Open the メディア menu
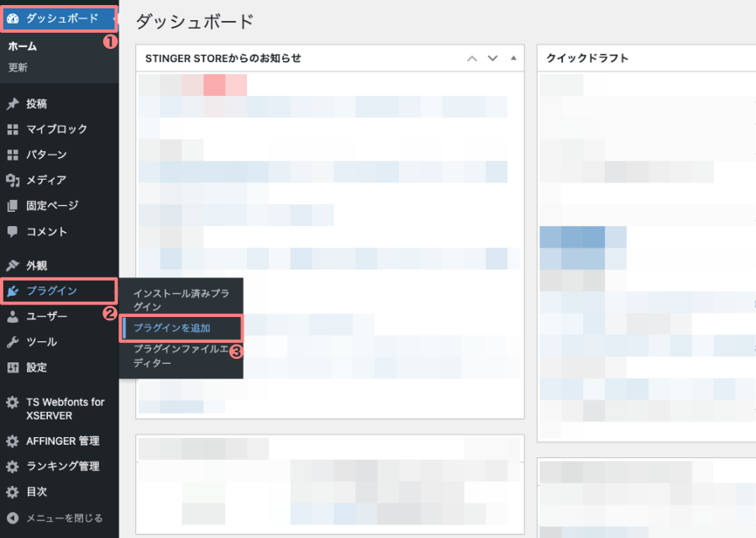Viewport: 756px width, 538px height. click(x=59, y=181)
